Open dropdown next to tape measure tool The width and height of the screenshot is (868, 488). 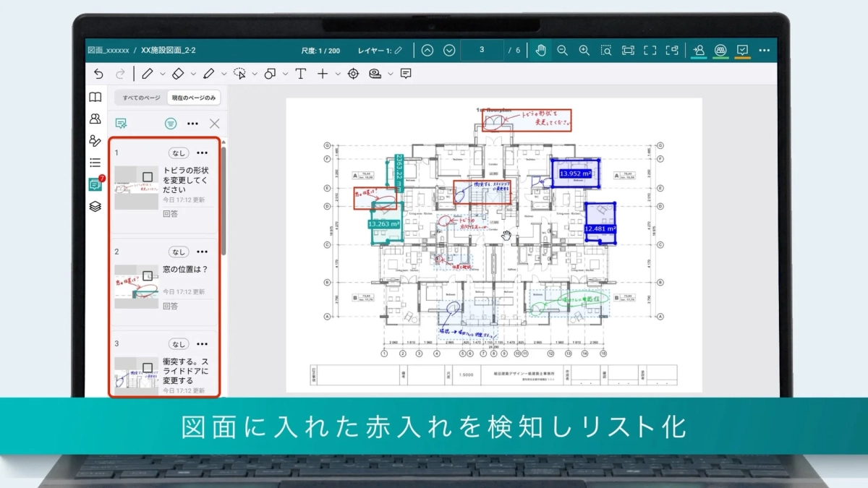(391, 74)
